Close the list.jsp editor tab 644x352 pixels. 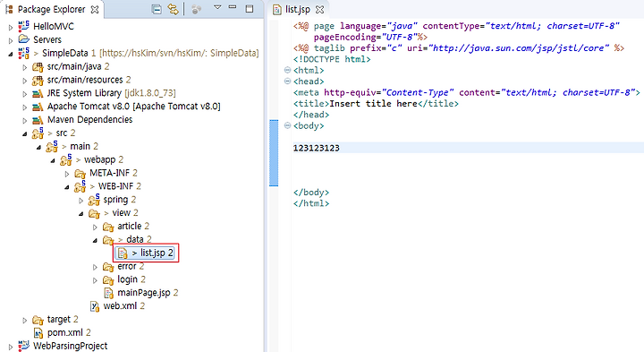(x=320, y=10)
